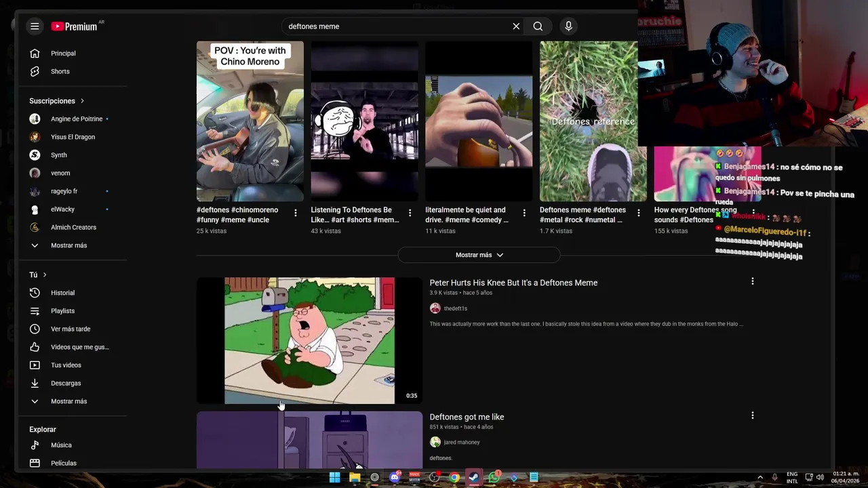The height and width of the screenshot is (488, 868).
Task: Clear the search box with the X
Action: coord(516,26)
